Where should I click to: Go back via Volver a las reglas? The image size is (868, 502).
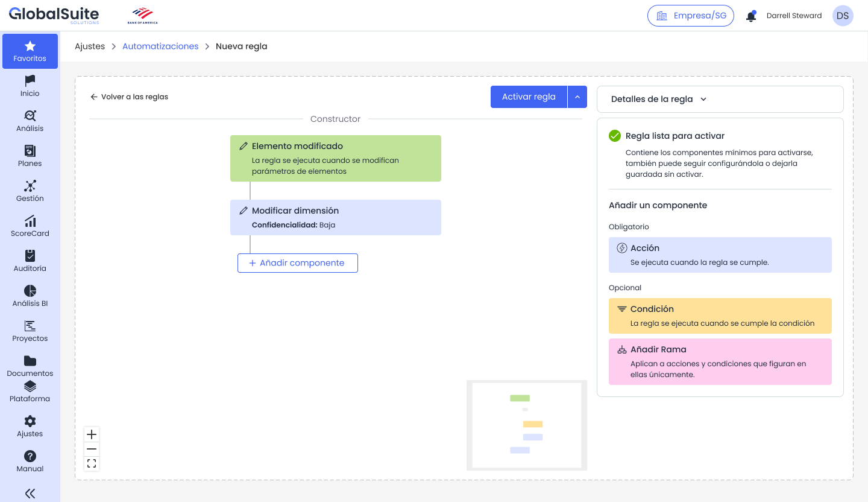point(129,97)
